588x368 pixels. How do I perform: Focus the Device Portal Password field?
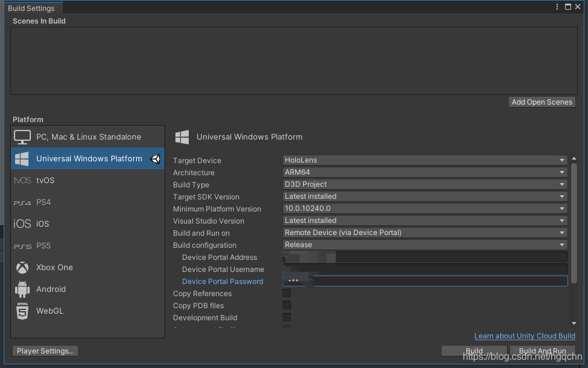[425, 281]
